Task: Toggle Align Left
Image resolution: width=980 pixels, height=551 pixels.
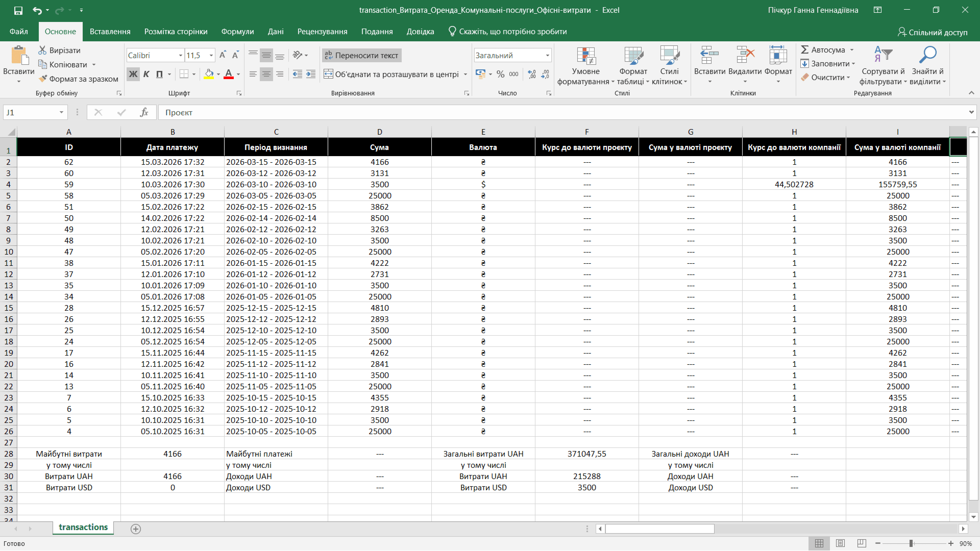Action: (x=253, y=74)
